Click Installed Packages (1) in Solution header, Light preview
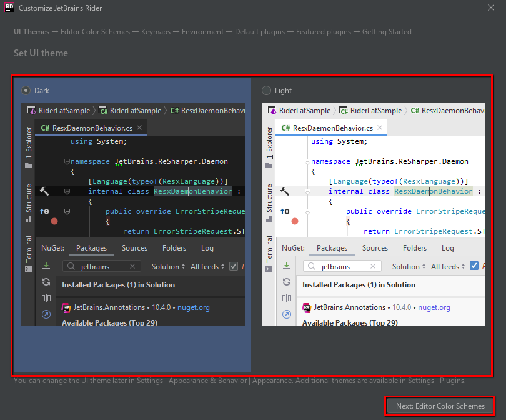The image size is (506, 420). [359, 285]
